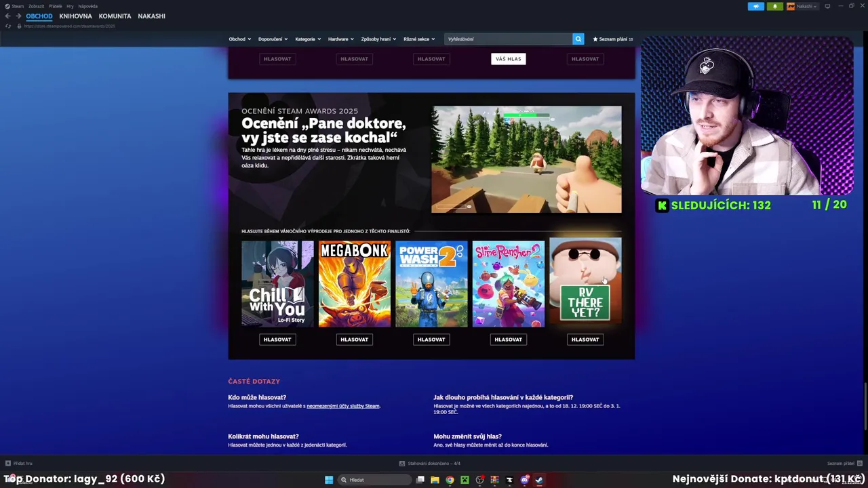Click the downloads icon in the bottom bar

tap(402, 464)
